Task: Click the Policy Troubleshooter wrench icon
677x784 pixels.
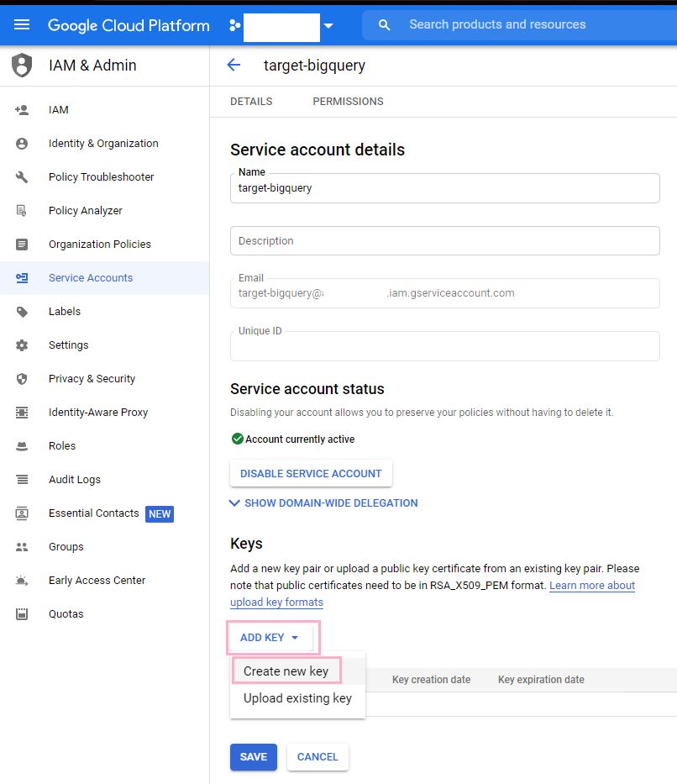Action: click(22, 177)
